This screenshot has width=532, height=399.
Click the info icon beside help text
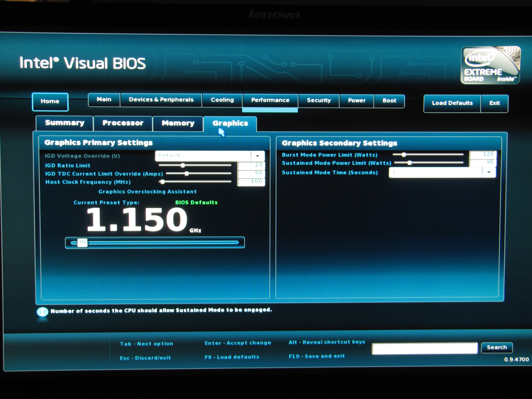tap(42, 312)
